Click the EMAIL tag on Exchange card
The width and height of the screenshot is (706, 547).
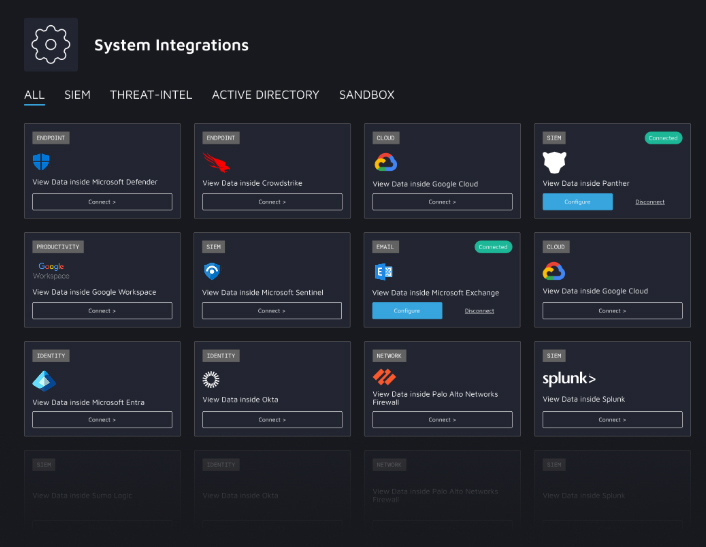click(385, 247)
